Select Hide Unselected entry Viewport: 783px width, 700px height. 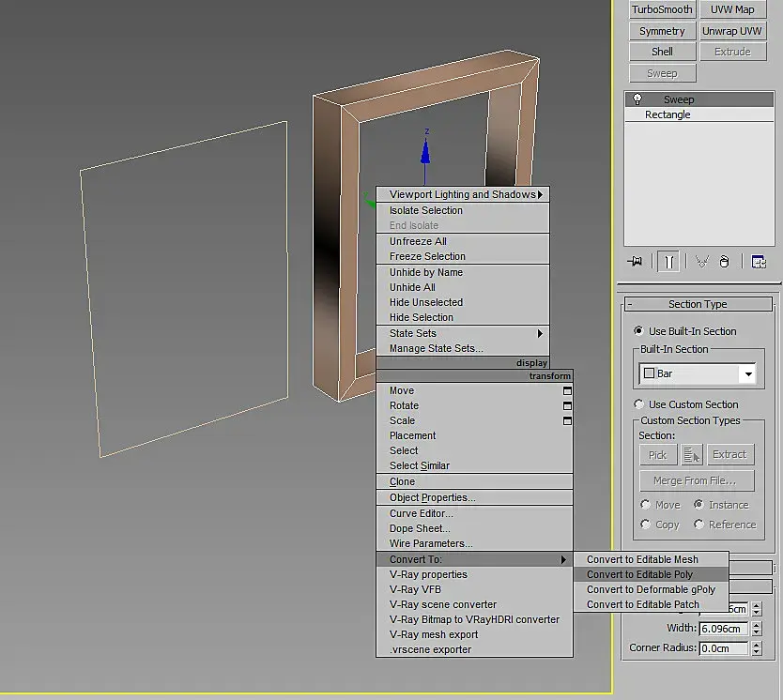pos(463,302)
